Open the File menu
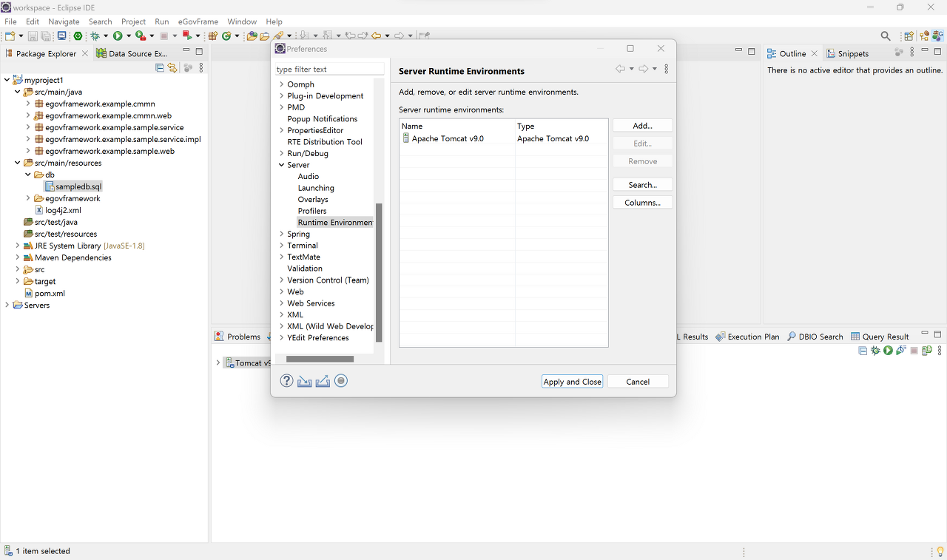 coord(10,21)
